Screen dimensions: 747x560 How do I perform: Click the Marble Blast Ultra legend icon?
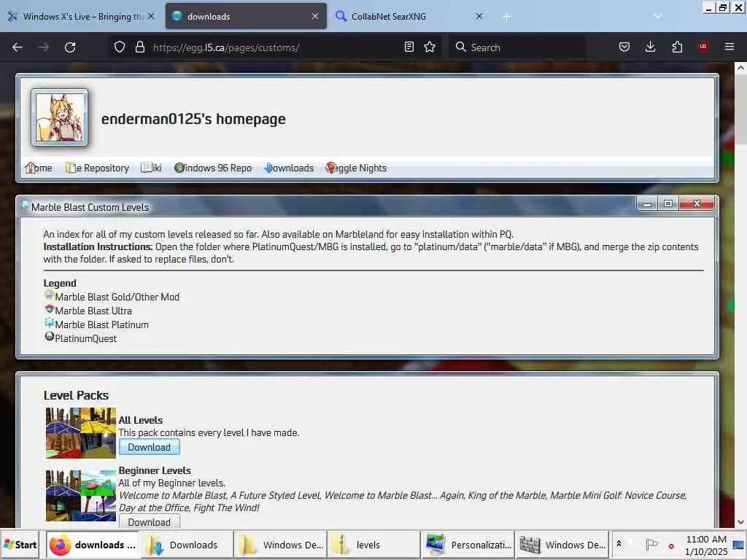pos(49,309)
